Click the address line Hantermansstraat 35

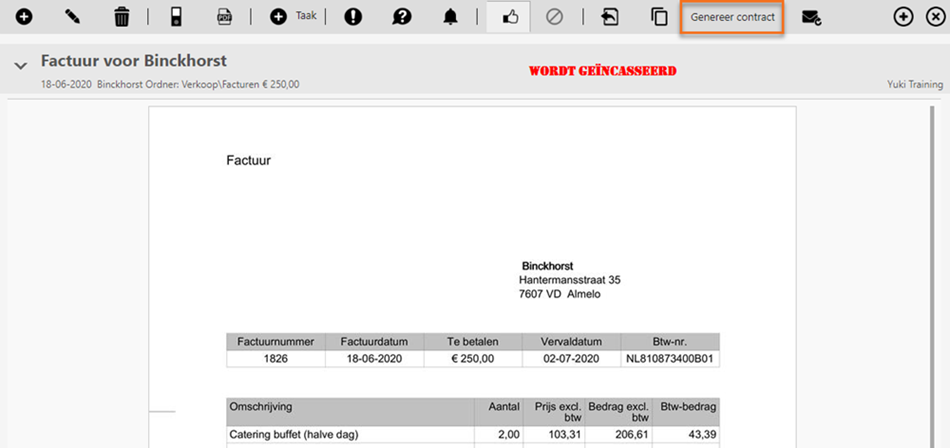(x=570, y=280)
